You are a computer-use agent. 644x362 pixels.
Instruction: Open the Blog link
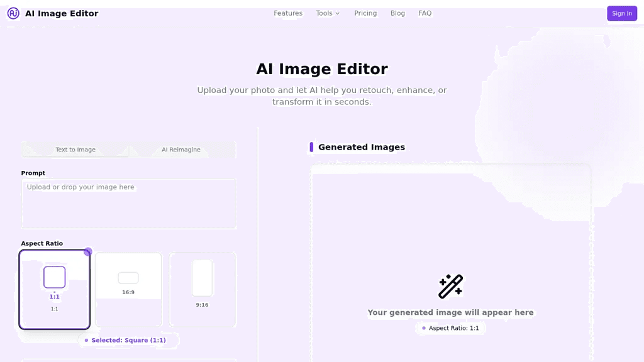click(x=397, y=13)
